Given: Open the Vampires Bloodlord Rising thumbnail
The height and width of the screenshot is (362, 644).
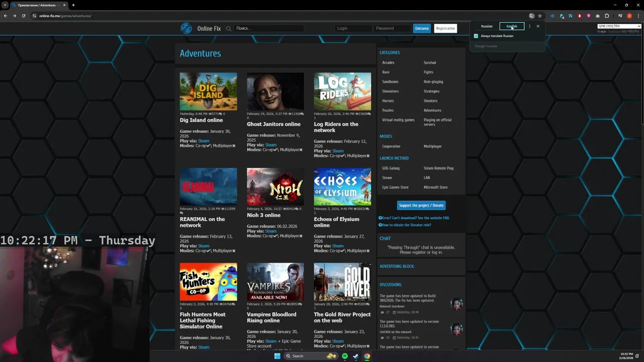Looking at the screenshot, I should point(275,282).
